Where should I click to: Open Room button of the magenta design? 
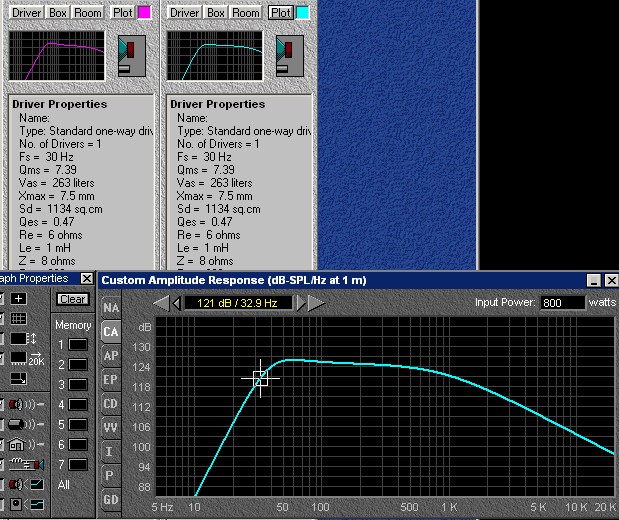point(88,13)
